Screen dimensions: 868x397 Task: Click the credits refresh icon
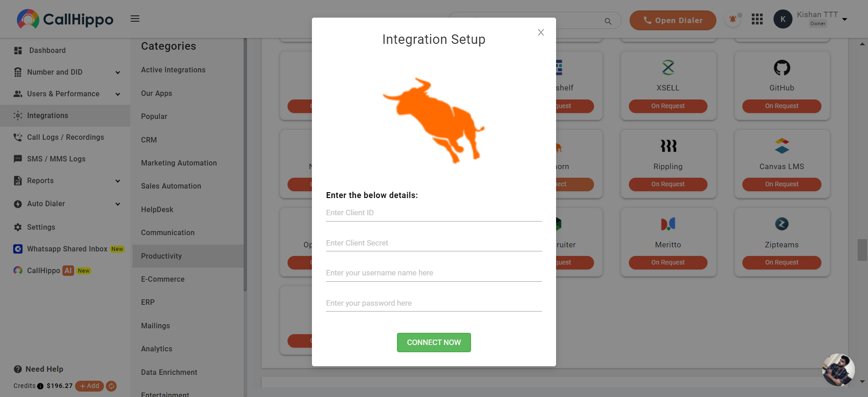111,386
